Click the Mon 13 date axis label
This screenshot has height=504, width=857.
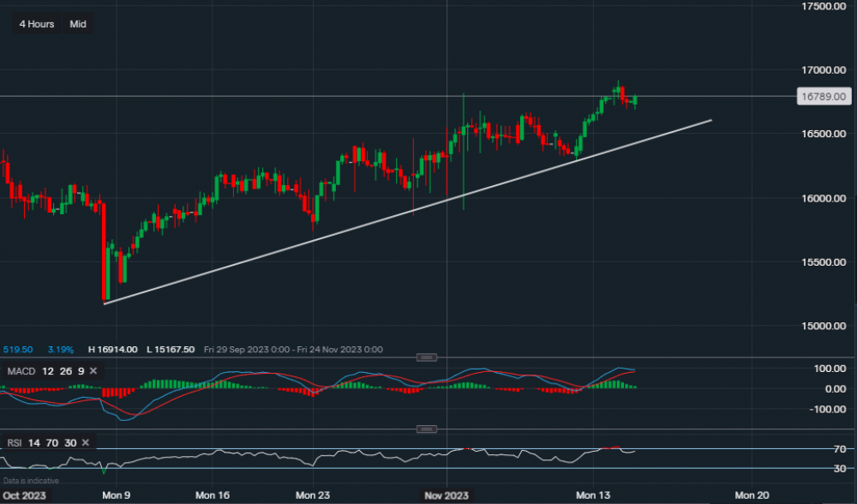[x=593, y=495]
